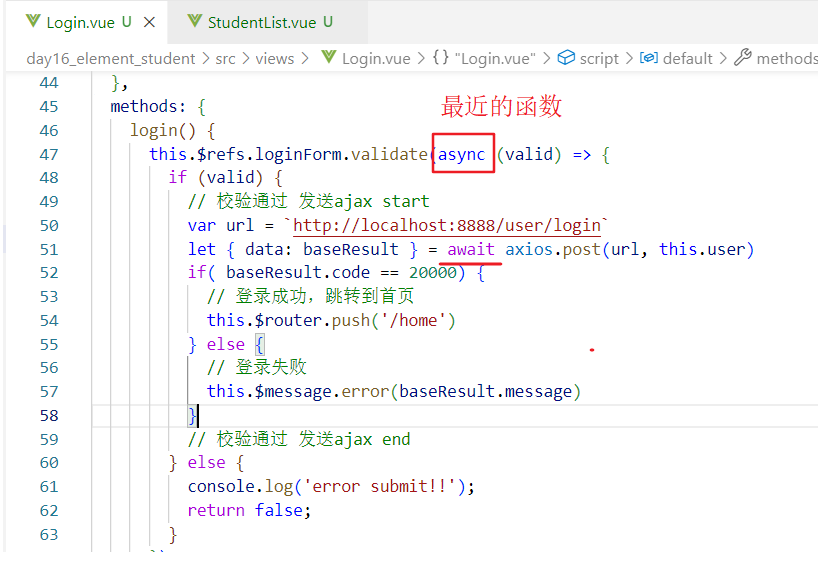Click the localhost:8888/user/login URL link

pyautogui.click(x=447, y=225)
